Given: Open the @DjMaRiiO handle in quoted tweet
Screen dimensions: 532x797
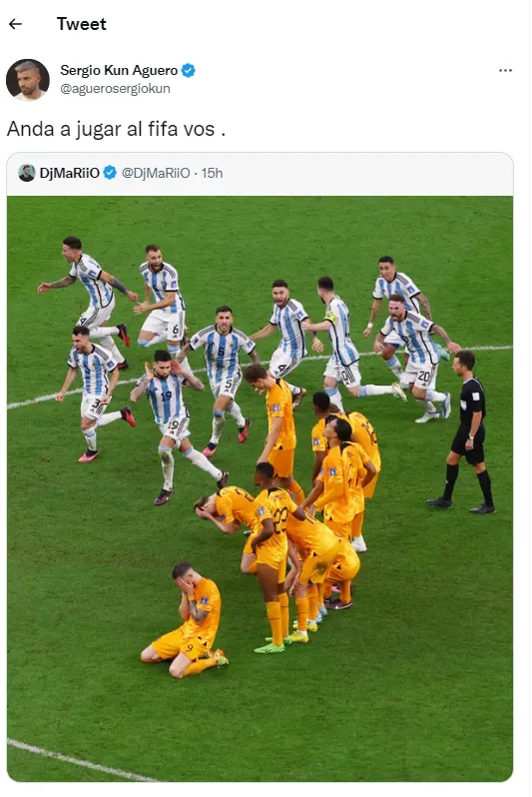Looking at the screenshot, I should point(156,173).
